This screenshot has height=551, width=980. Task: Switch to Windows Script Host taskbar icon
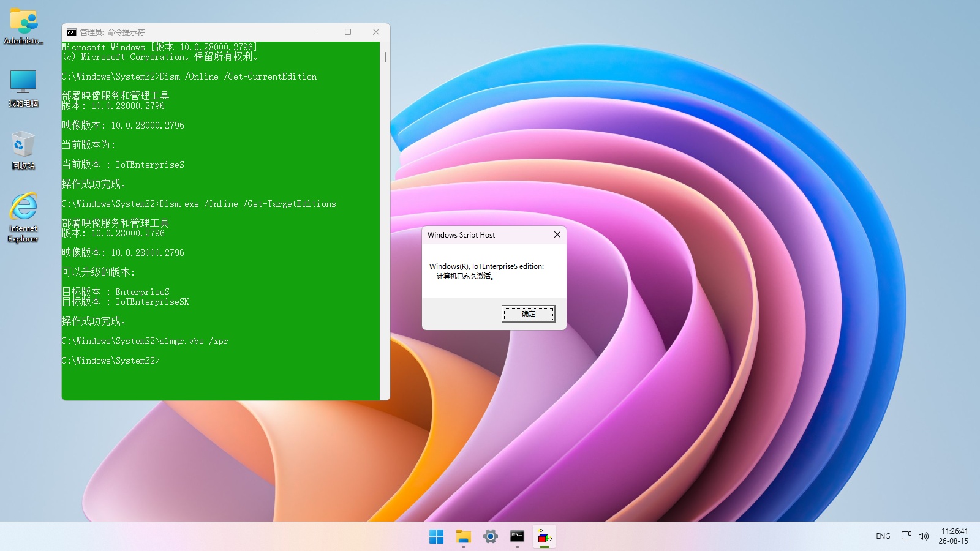(x=545, y=537)
